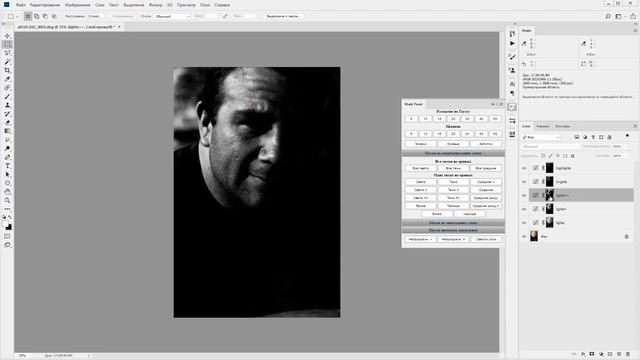Click the Выделение и маска button
The height and width of the screenshot is (360, 640).
(283, 16)
